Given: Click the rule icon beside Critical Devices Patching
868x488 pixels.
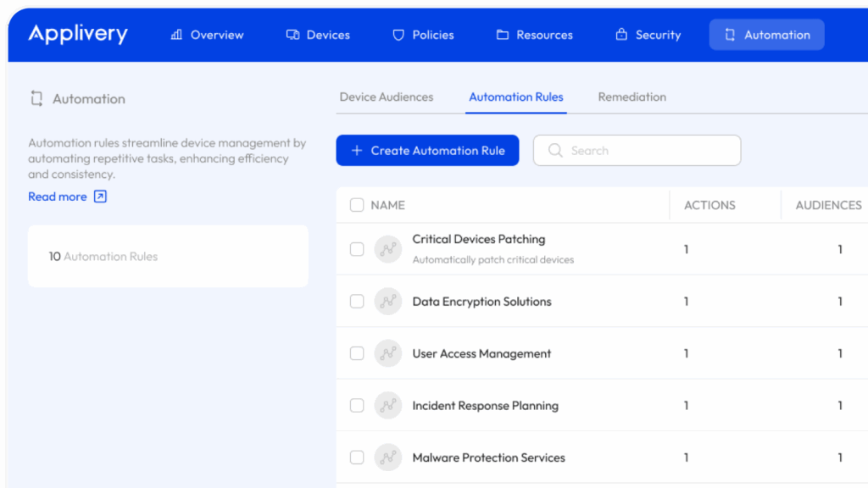Looking at the screenshot, I should pos(388,249).
